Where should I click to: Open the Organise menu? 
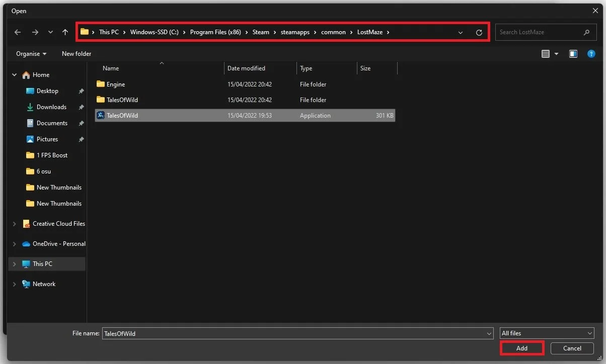pos(31,53)
